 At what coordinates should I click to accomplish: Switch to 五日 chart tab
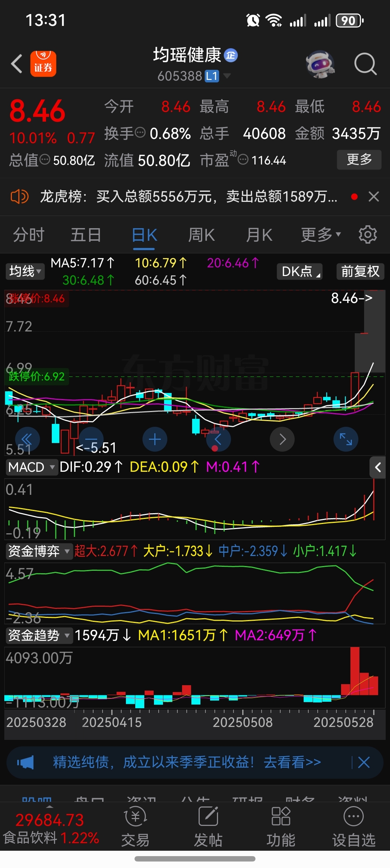[86, 235]
